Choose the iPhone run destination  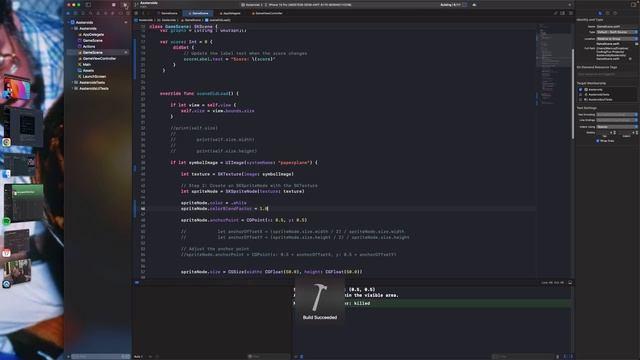[x=309, y=5]
